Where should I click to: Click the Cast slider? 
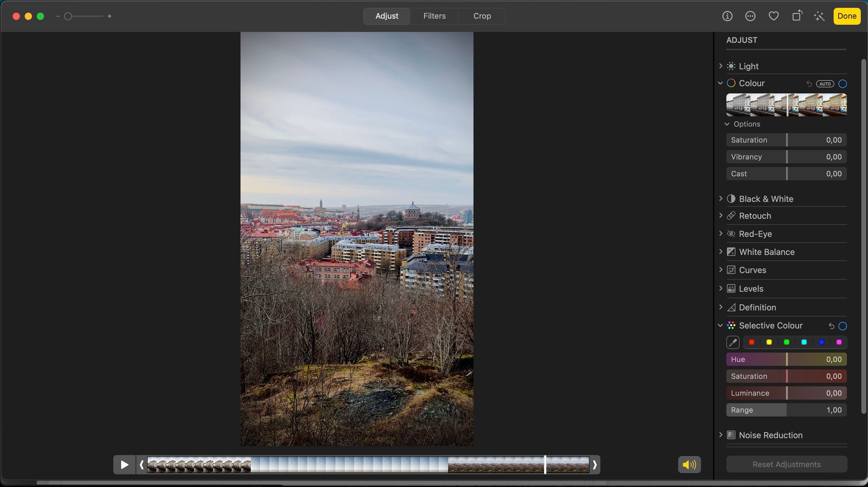(786, 174)
